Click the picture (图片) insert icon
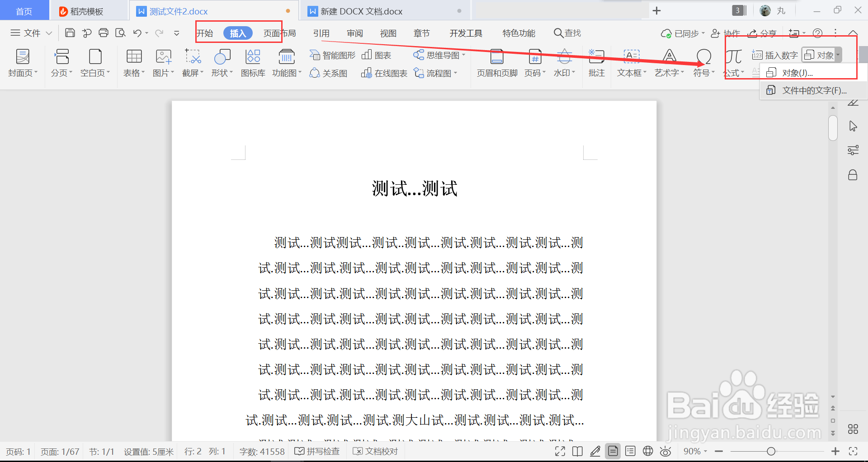This screenshot has width=868, height=462. (163, 57)
